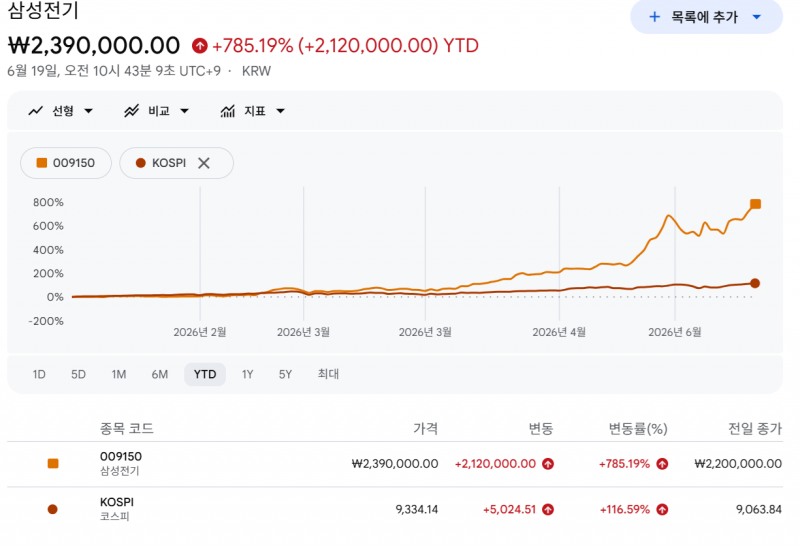Click the indicators icon next to 지표
This screenshot has width=800, height=546.
[228, 111]
